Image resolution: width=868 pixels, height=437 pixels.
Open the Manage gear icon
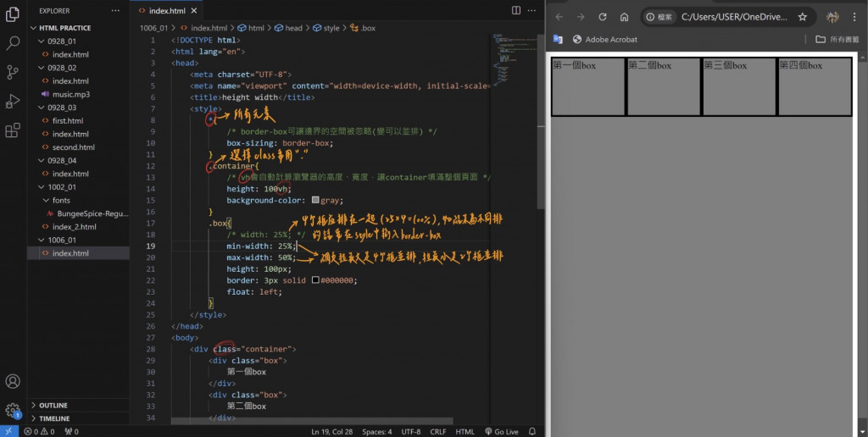13,411
